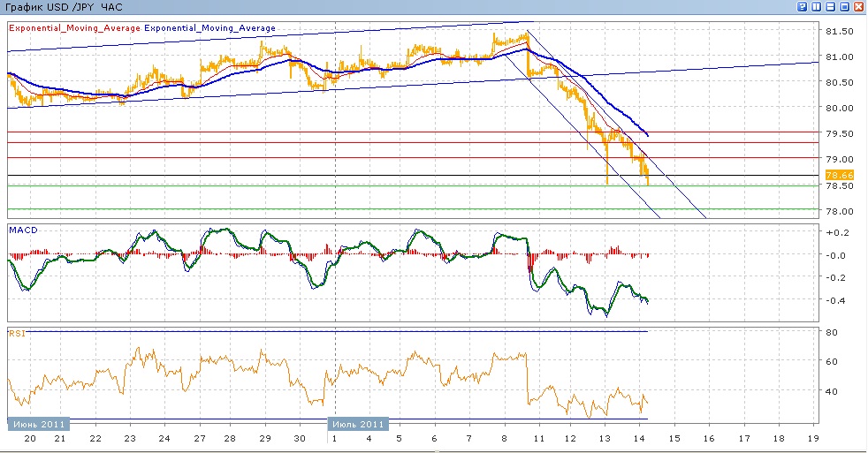Click the vertical split layout icon
This screenshot has height=453, width=868.
point(817,7)
